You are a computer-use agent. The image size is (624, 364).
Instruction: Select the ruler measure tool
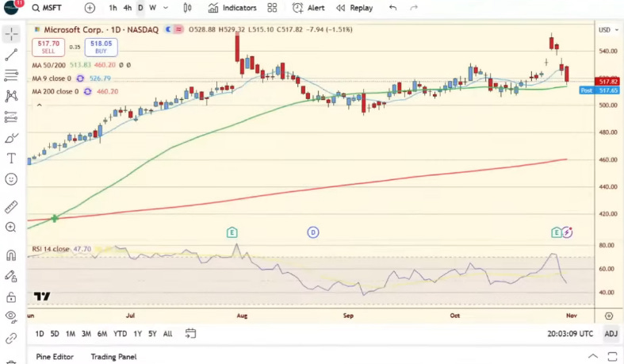click(x=11, y=206)
